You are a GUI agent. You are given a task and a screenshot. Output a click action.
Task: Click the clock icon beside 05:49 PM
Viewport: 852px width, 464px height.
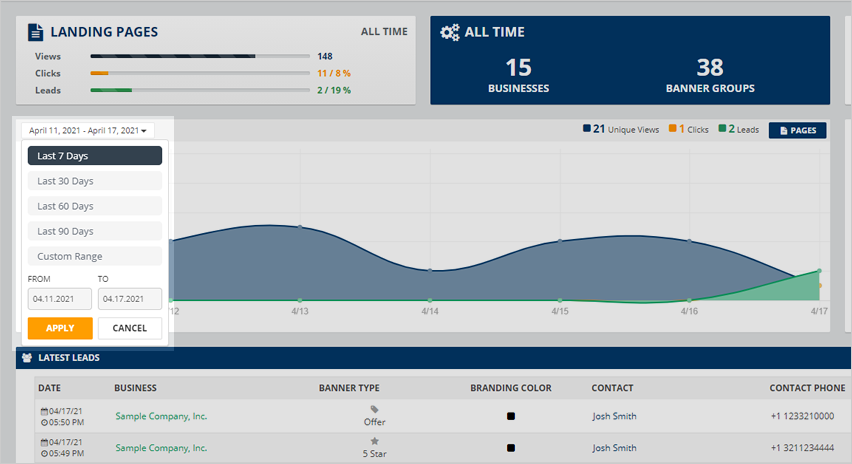pos(43,453)
